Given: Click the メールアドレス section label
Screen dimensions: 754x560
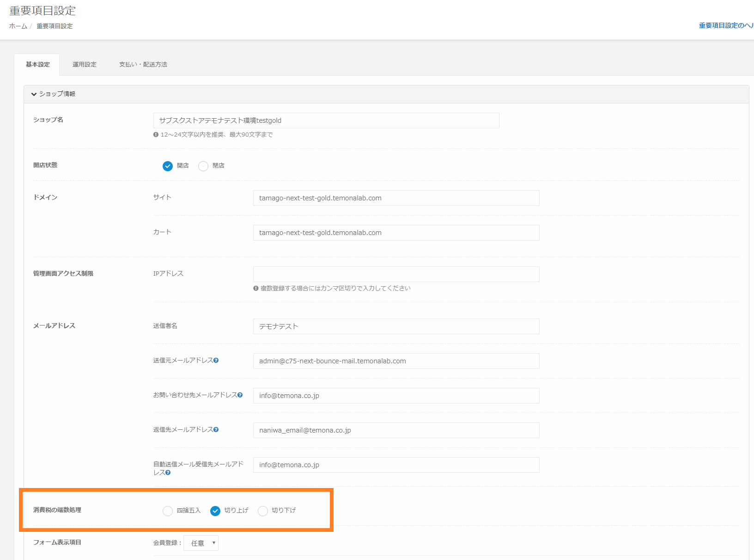Looking at the screenshot, I should 54,326.
